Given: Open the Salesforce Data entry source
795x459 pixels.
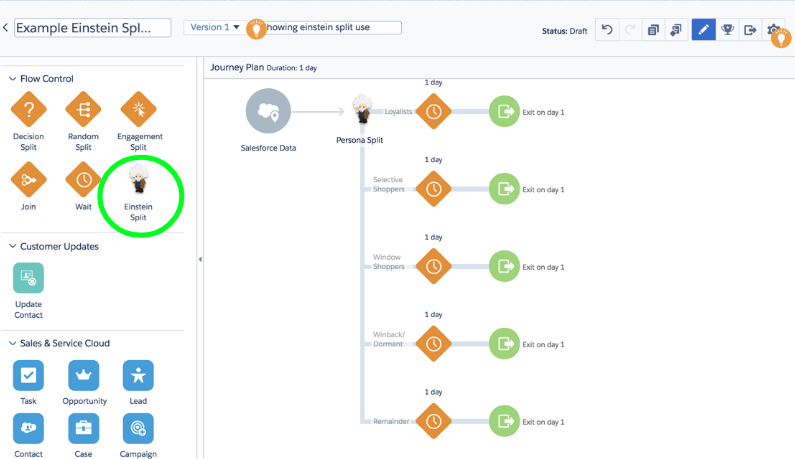Looking at the screenshot, I should (x=268, y=111).
